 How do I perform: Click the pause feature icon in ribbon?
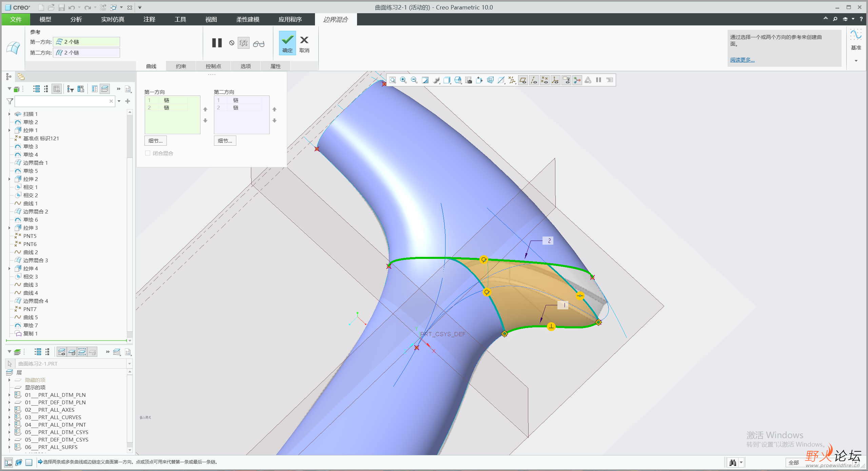[x=217, y=43]
